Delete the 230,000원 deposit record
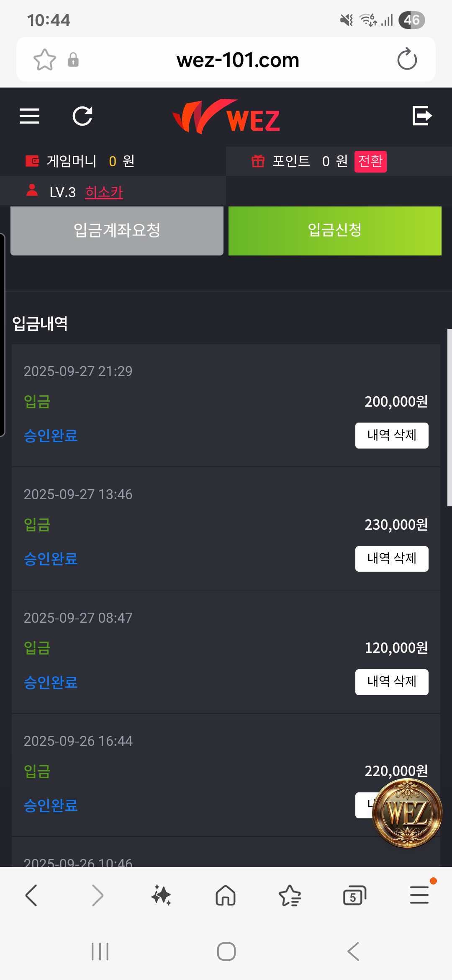Screen dimensions: 452x980 391,559
